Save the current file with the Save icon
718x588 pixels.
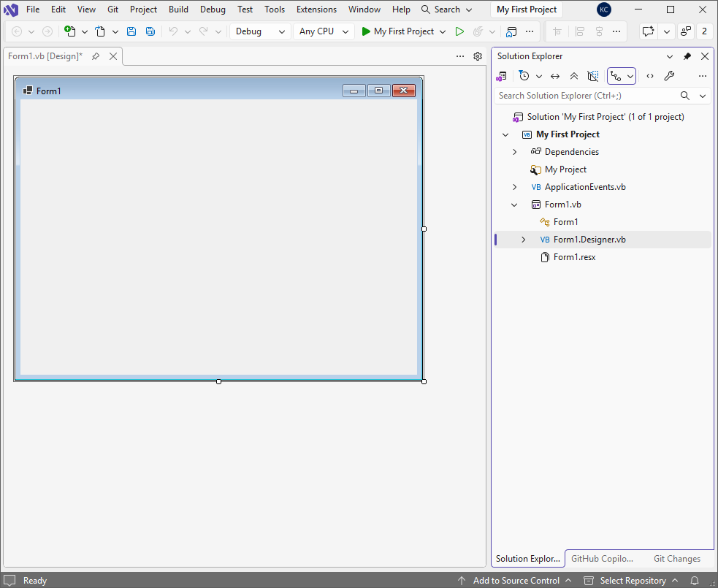click(131, 31)
